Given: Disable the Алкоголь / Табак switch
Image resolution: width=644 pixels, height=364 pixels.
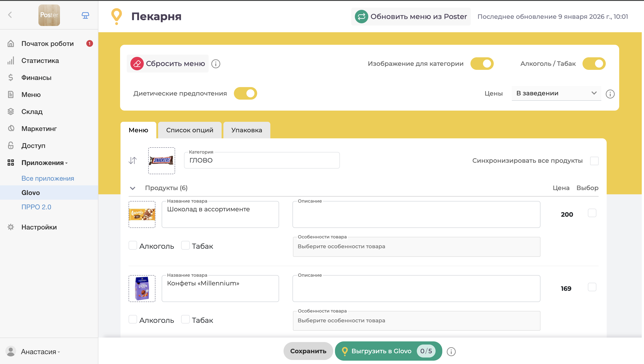Looking at the screenshot, I should 594,64.
